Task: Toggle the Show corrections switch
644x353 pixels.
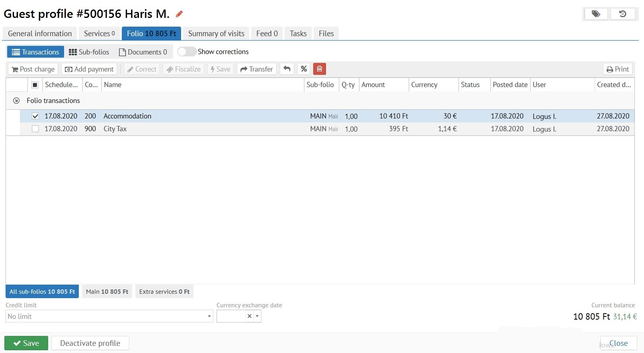Action: coord(186,52)
